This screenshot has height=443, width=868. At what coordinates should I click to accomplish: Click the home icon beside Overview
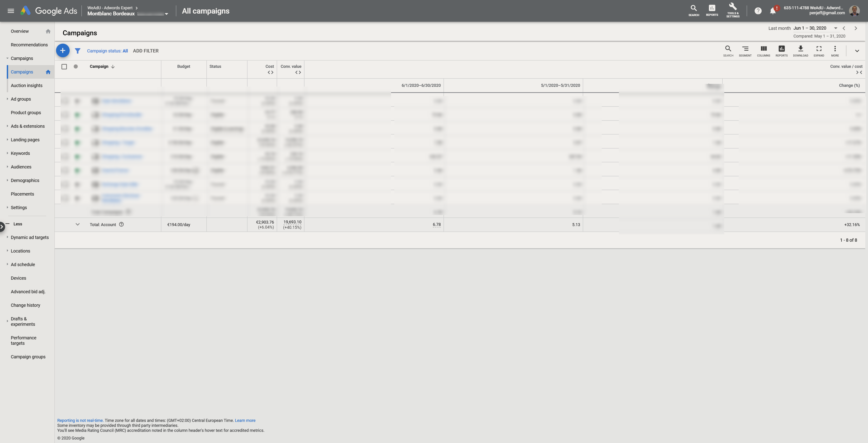point(48,31)
